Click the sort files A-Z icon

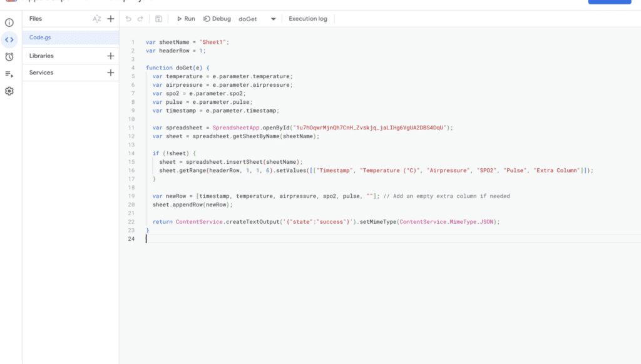[96, 19]
